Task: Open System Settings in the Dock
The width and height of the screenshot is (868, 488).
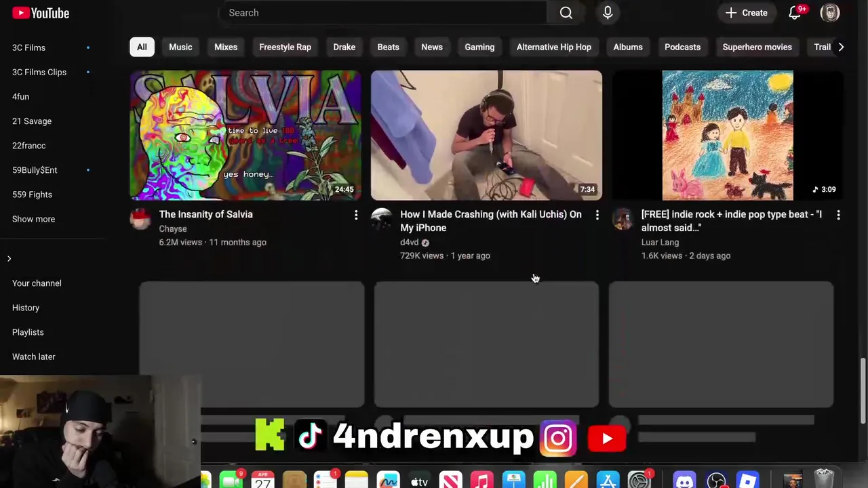Action: click(x=639, y=480)
